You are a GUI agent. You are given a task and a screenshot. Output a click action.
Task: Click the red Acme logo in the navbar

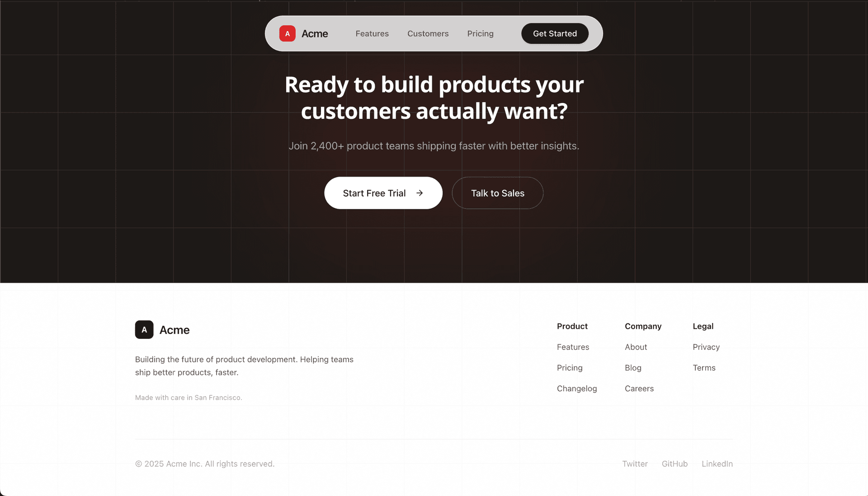click(287, 33)
